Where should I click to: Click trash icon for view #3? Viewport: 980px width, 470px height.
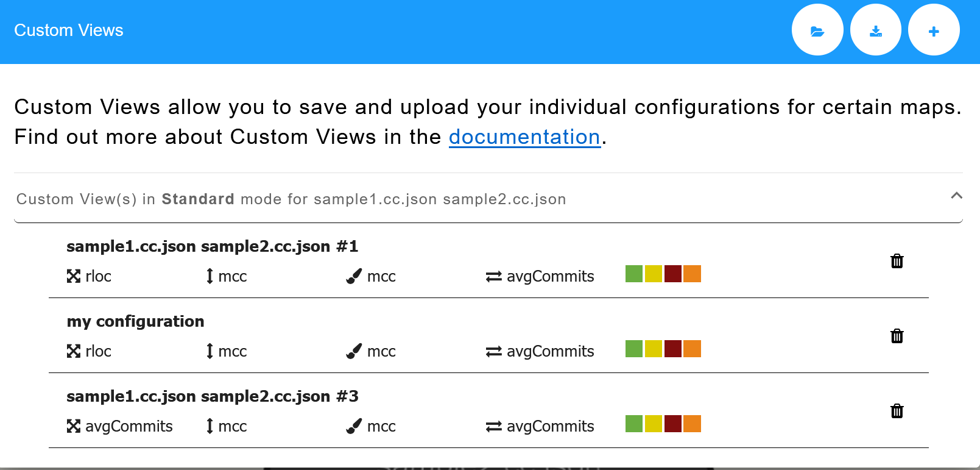[897, 411]
